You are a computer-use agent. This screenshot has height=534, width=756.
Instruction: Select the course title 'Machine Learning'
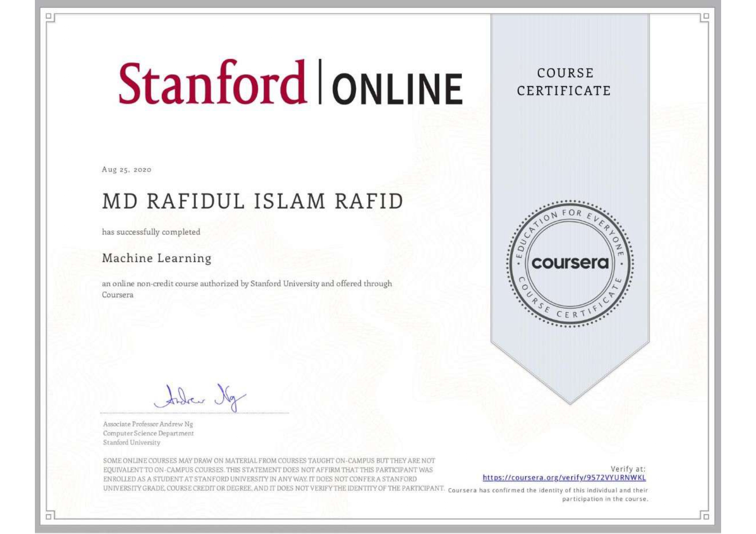click(x=157, y=258)
